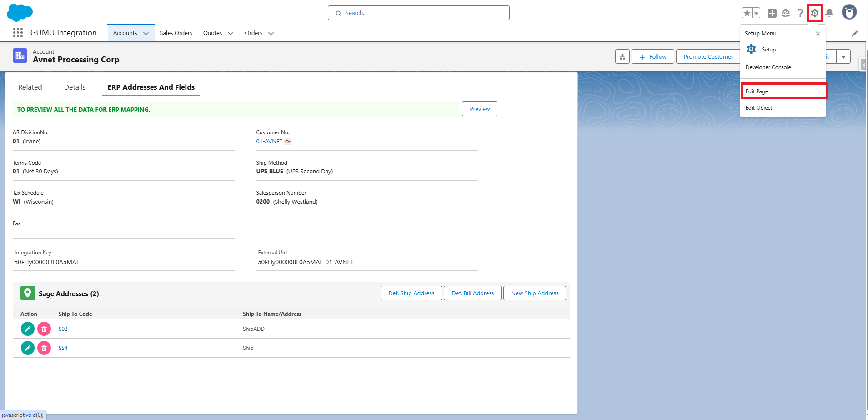This screenshot has height=420, width=868.
Task: Edit the S02 address row
Action: pos(28,329)
